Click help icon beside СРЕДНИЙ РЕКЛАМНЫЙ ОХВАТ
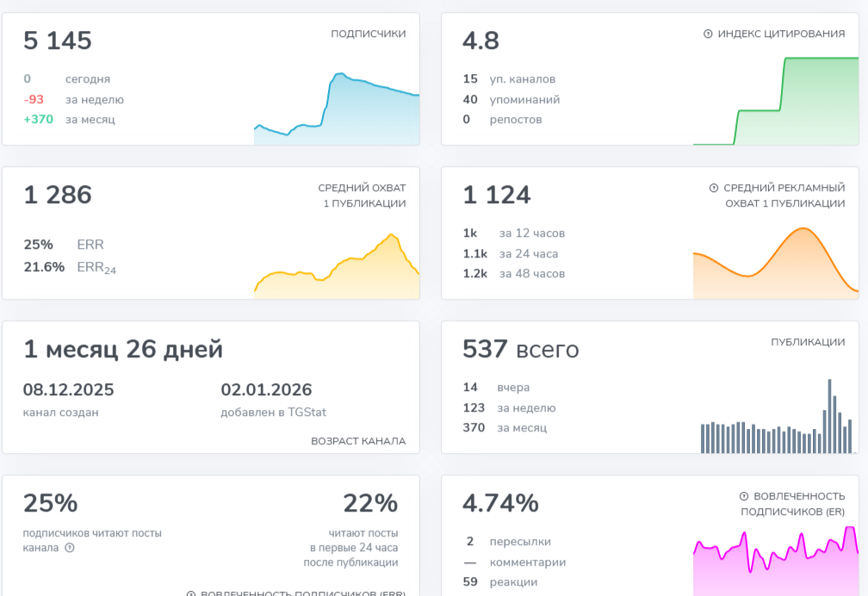The height and width of the screenshot is (596, 868). [713, 188]
